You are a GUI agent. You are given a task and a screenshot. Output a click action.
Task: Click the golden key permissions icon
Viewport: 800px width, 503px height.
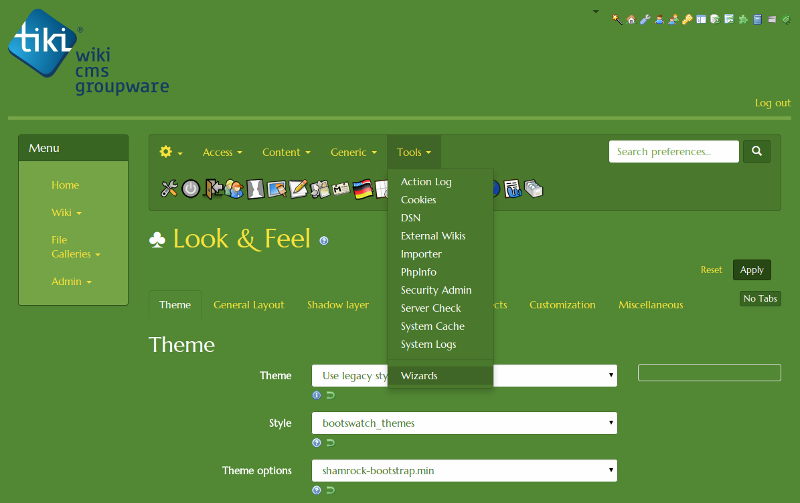point(687,19)
